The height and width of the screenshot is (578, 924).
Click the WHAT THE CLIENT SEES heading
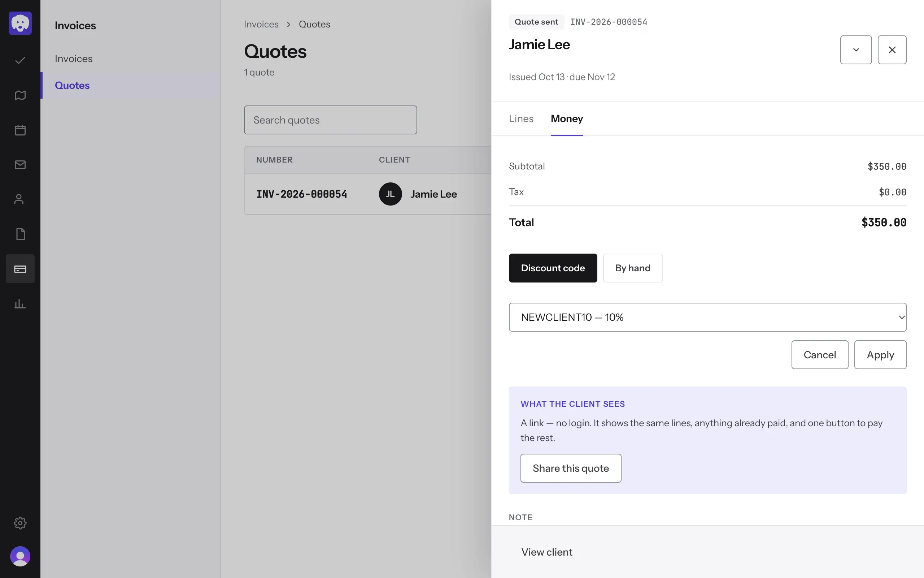[573, 404]
